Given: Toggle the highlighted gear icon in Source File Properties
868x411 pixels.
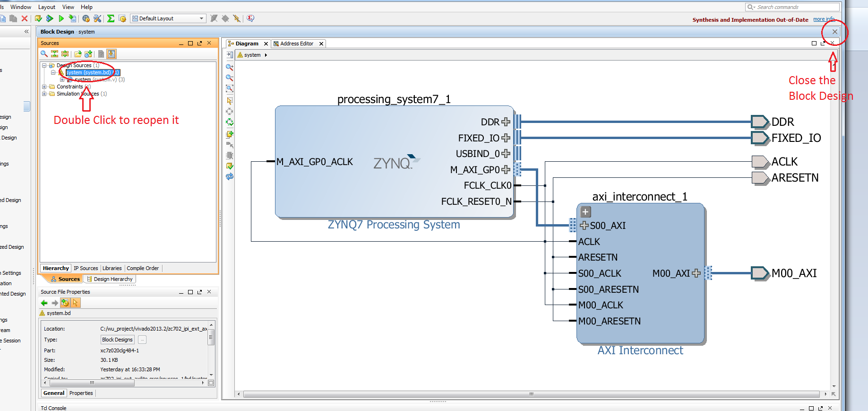Looking at the screenshot, I should coord(65,303).
